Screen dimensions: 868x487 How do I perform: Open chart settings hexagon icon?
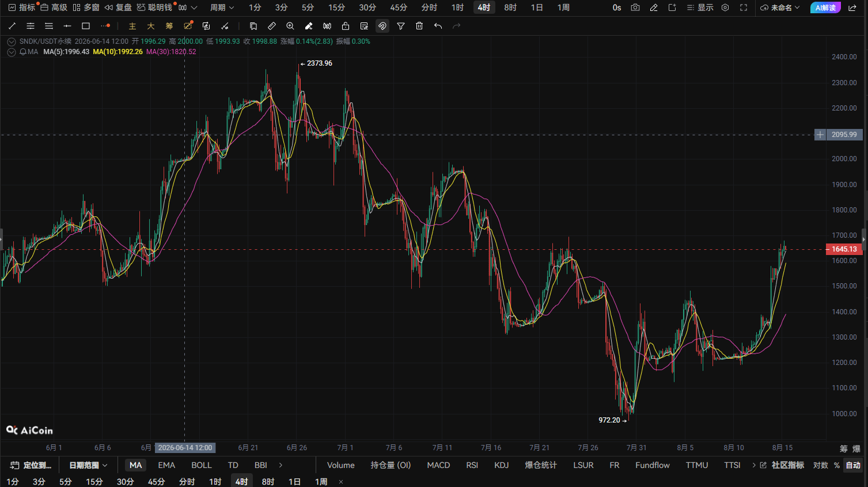[725, 7]
